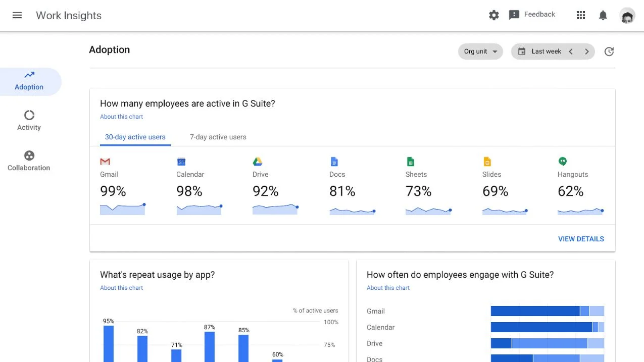Expand the Org unit dropdown
This screenshot has height=362, width=644.
pos(480,51)
